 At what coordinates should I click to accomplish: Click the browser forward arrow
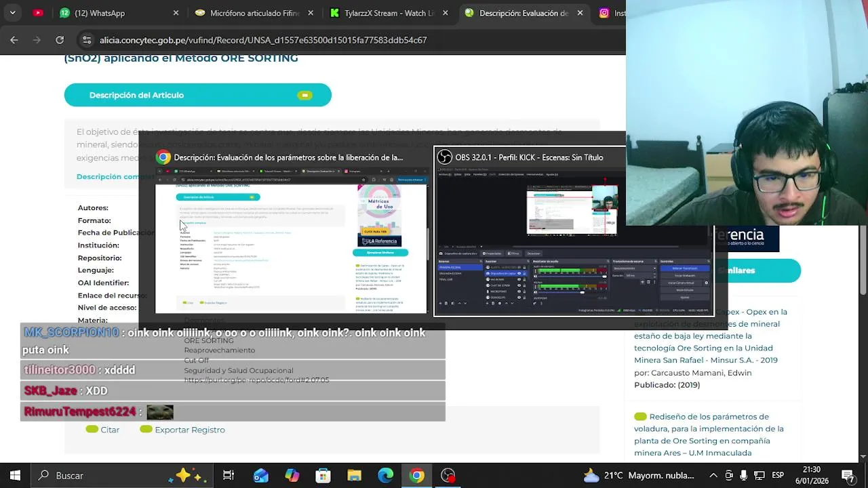[x=37, y=40]
